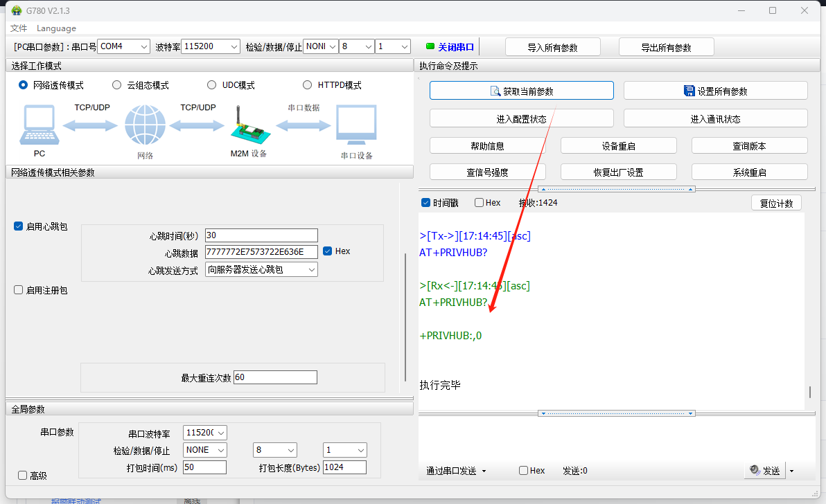The image size is (826, 504).
Task: Click the G780 app icon in title bar
Action: [16, 10]
